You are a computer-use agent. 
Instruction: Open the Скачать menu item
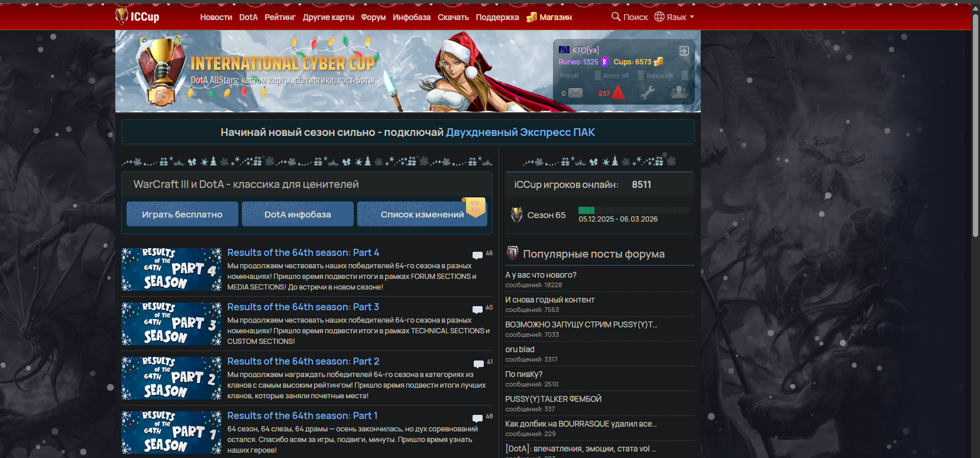(x=453, y=17)
